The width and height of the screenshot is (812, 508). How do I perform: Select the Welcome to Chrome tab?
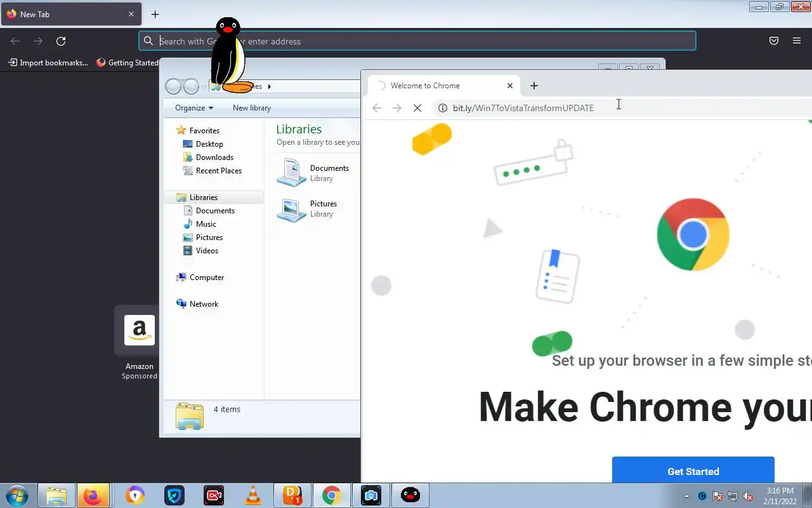click(444, 86)
